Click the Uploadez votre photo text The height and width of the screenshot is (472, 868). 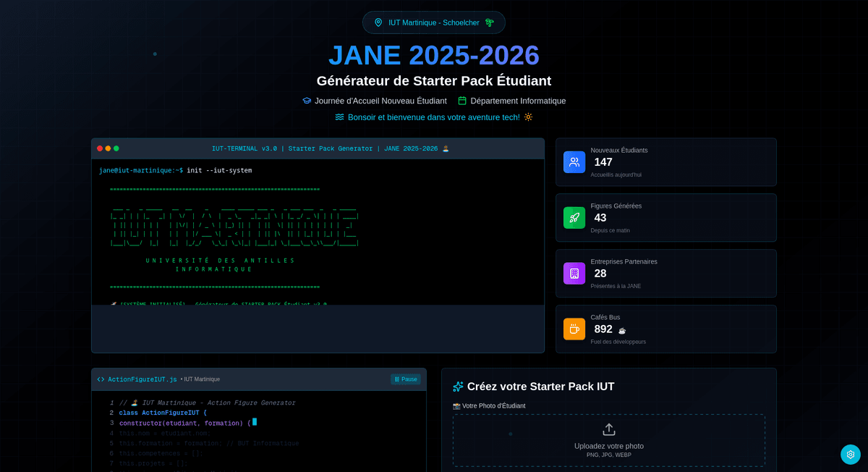[609, 446]
